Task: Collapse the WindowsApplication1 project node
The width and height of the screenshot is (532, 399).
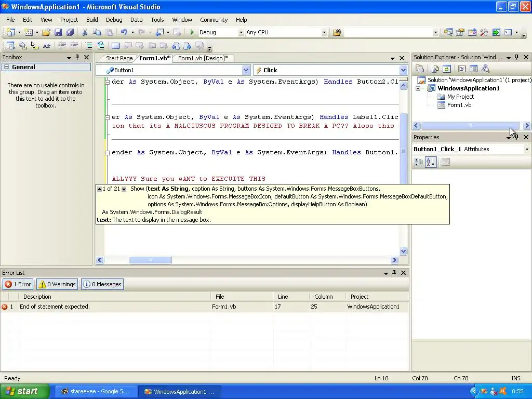Action: [x=418, y=88]
